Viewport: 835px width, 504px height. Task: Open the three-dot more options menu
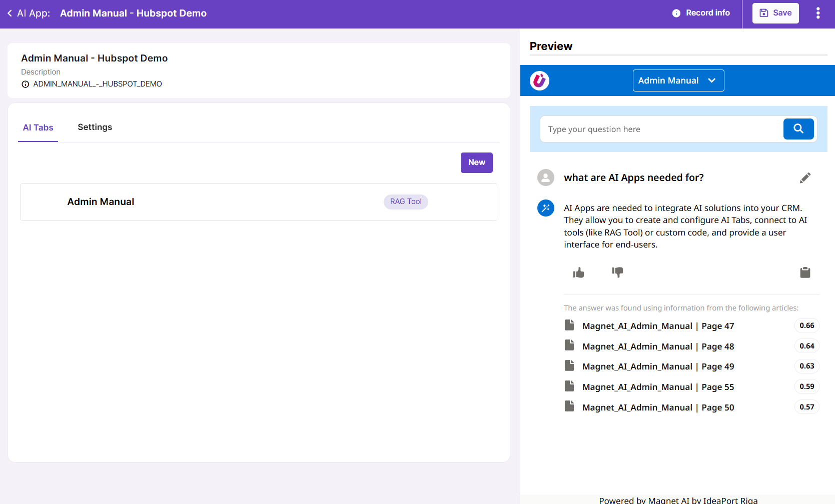click(x=818, y=13)
